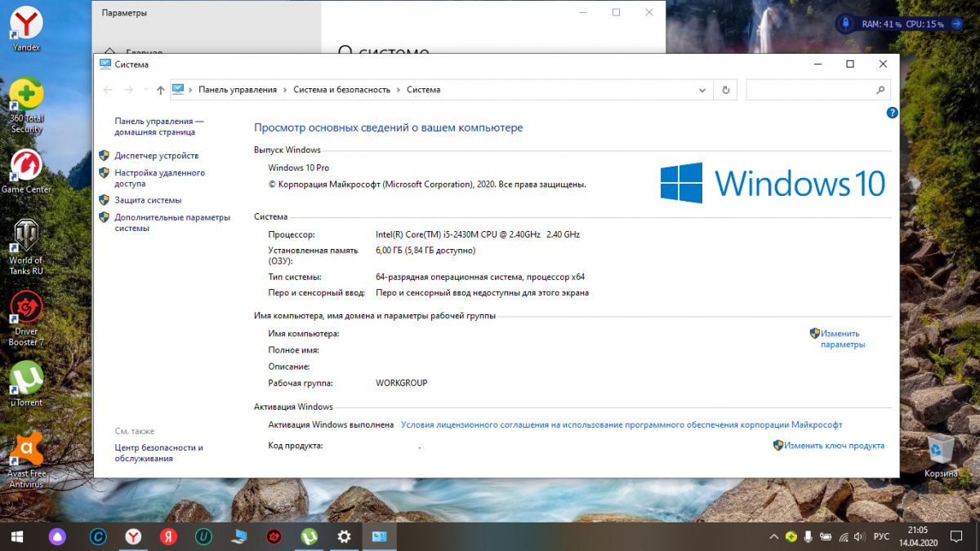The image size is (980, 551).
Task: Click 'Изменить ключ продукта' link
Action: (834, 446)
